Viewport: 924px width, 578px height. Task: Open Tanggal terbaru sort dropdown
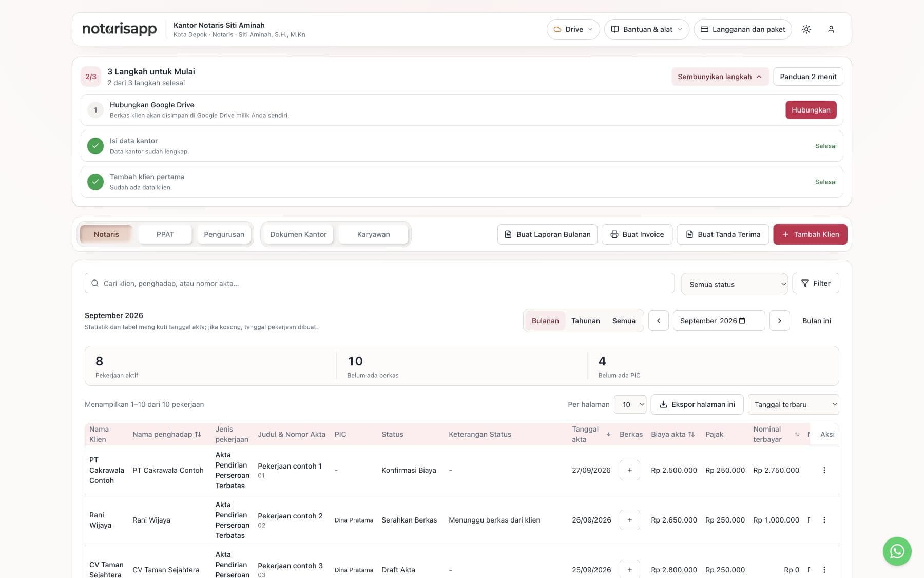click(x=793, y=404)
